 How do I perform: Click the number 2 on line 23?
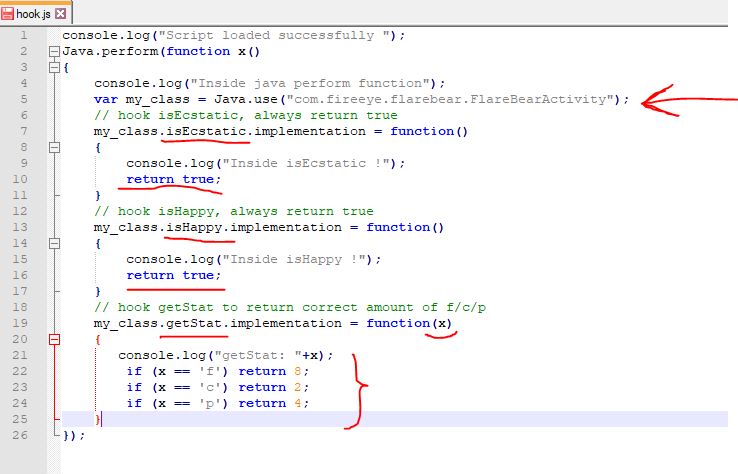[297, 387]
